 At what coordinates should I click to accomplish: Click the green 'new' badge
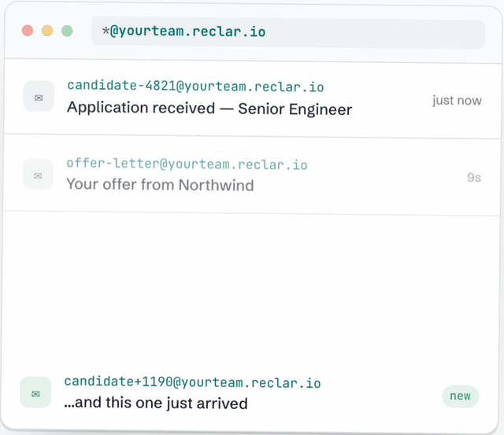pyautogui.click(x=460, y=396)
